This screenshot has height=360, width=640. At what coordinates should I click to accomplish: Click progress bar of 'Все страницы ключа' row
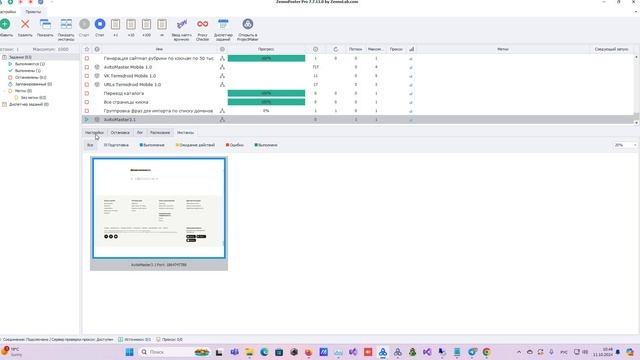click(x=266, y=102)
